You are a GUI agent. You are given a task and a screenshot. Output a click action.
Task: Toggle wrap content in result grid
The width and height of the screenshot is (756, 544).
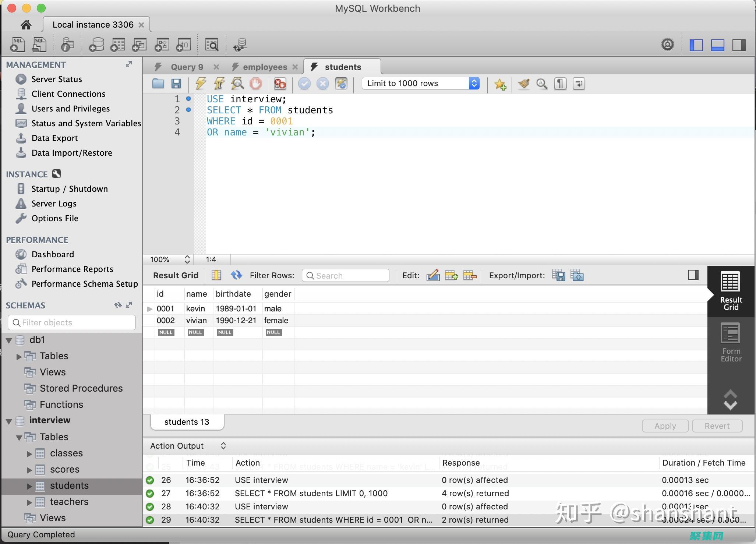click(x=694, y=275)
